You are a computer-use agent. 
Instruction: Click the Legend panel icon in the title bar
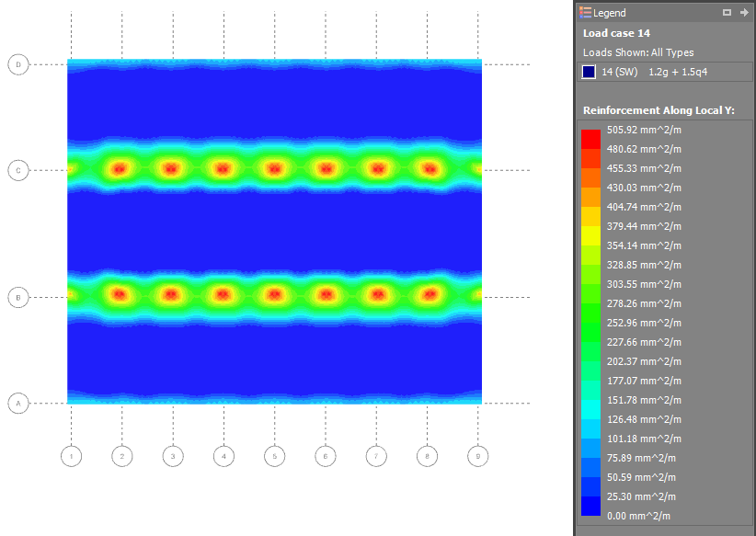pyautogui.click(x=585, y=13)
